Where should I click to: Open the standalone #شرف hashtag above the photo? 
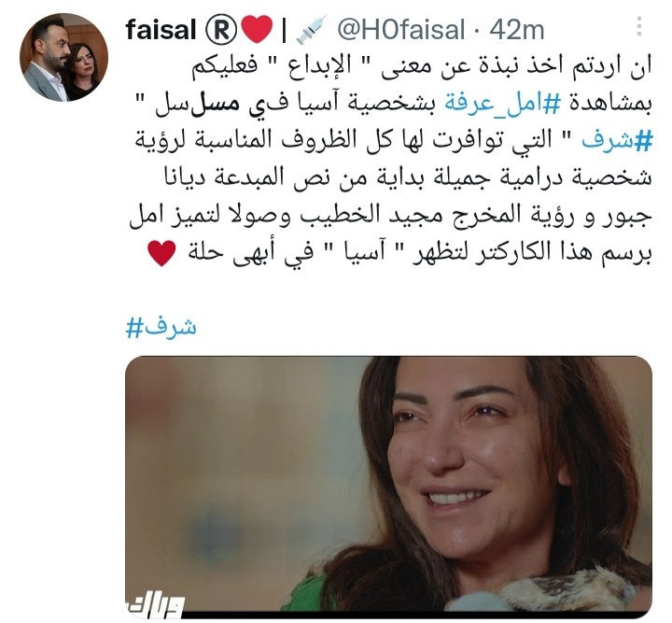[x=161, y=327]
